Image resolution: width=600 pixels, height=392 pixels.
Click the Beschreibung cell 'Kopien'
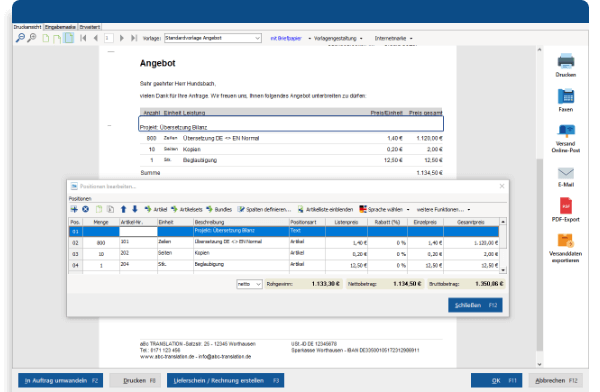pos(241,253)
